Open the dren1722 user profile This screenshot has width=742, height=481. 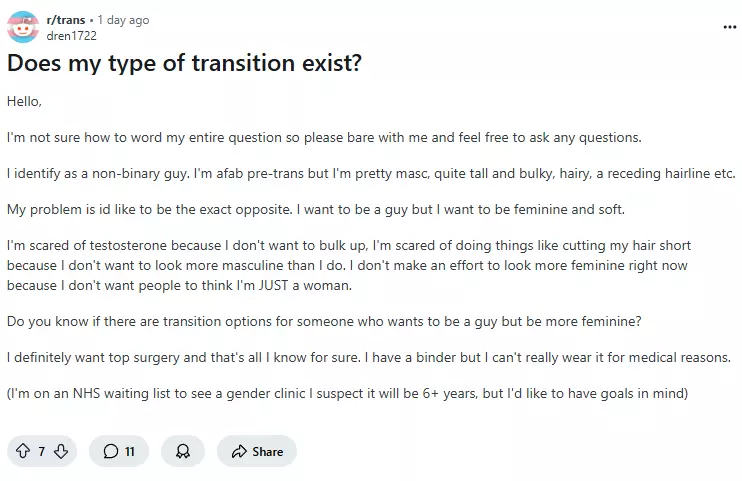(72, 34)
